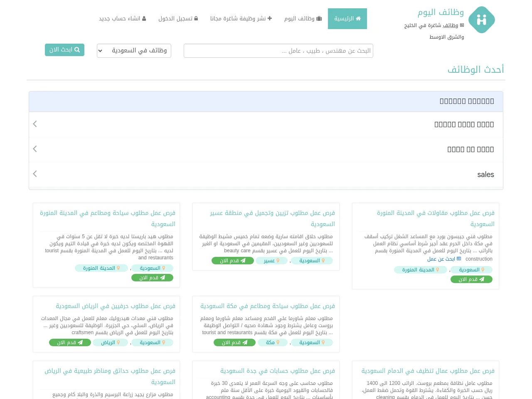This screenshot has height=399, width=532.
Task: Click قدم الان on the حرفيين الرياض card
Action: (70, 342)
